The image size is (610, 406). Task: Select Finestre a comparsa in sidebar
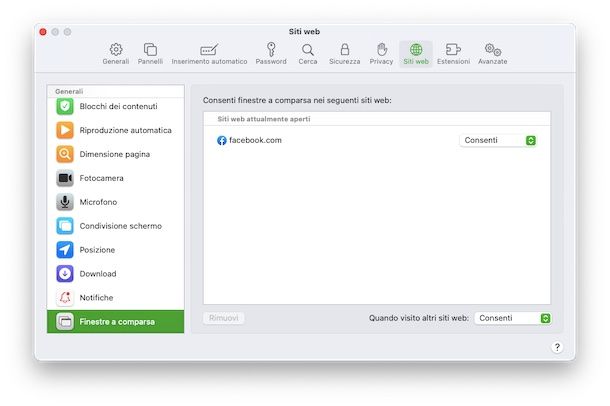(116, 322)
